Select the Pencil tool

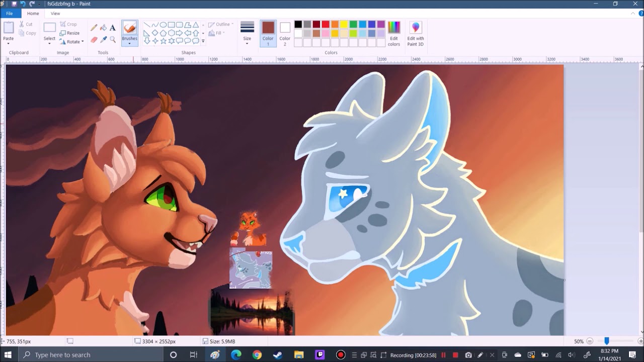click(x=94, y=28)
